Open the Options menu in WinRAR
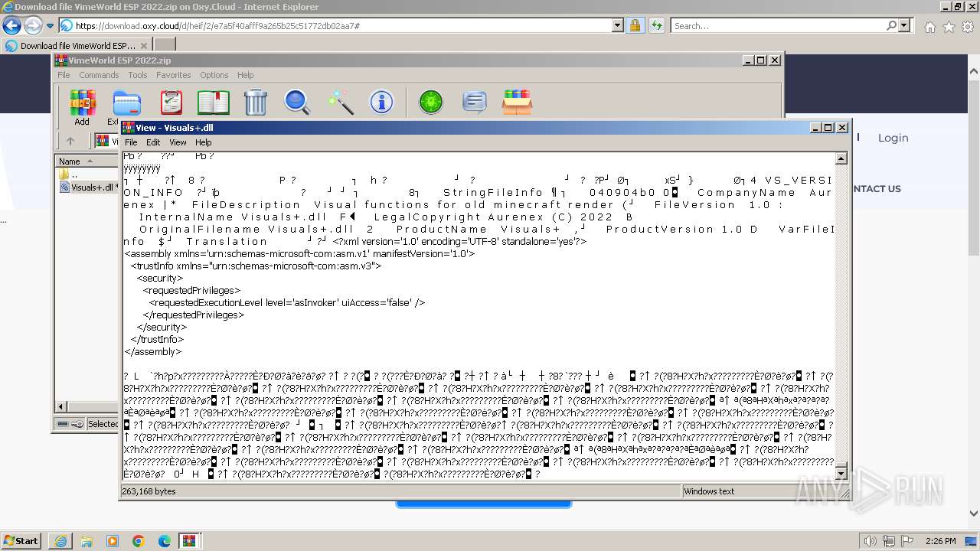 [x=214, y=75]
